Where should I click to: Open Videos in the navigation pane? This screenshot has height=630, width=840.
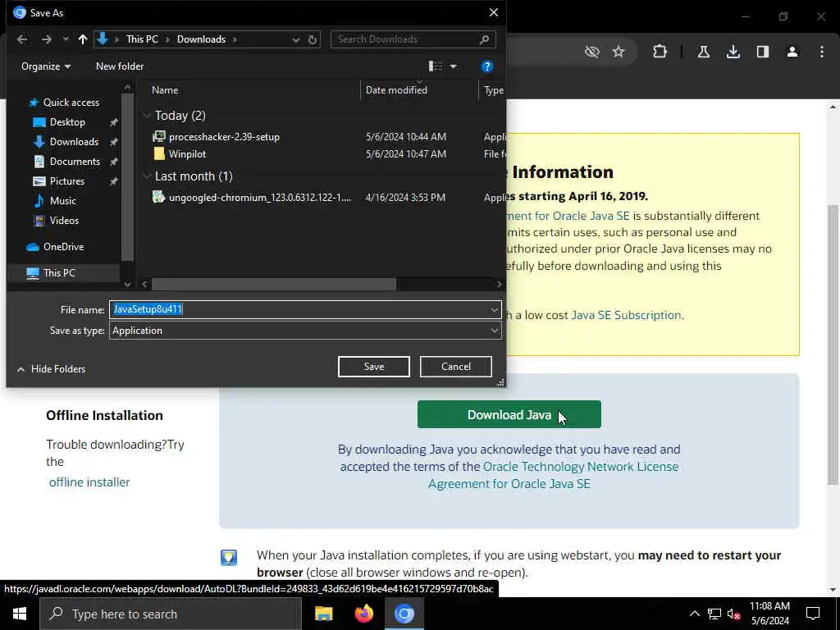[64, 220]
